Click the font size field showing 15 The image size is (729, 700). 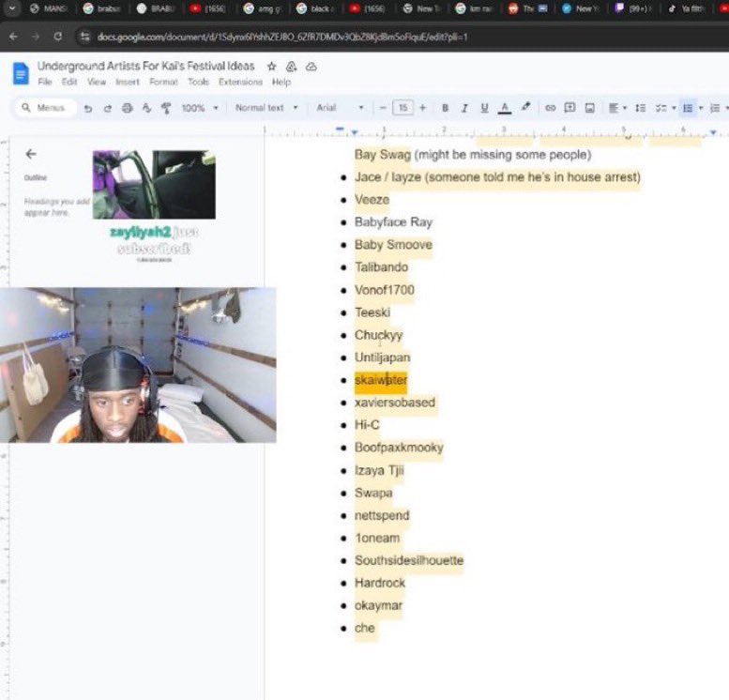click(x=402, y=108)
